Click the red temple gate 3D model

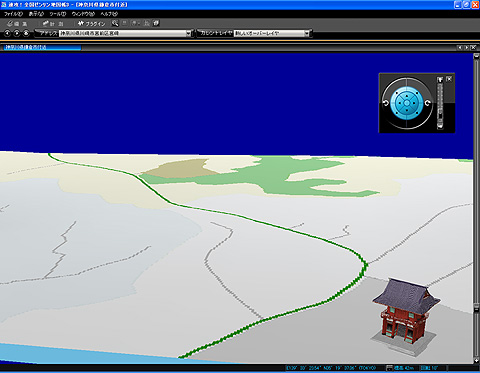point(405,312)
